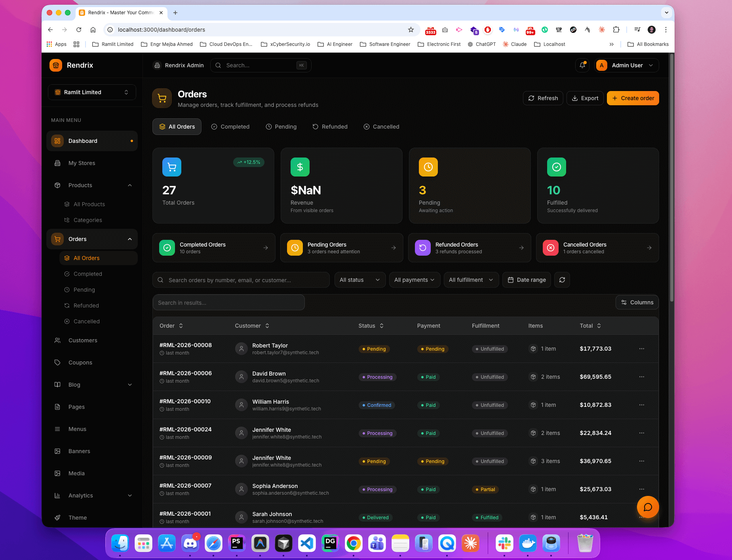Expand the Ramlit Limited store switcher
The width and height of the screenshot is (732, 560).
point(92,92)
